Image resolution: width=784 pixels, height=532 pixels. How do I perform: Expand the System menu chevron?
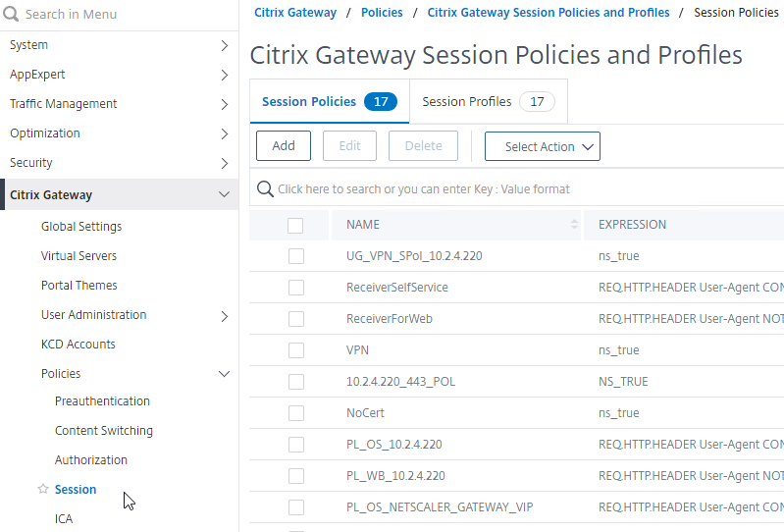[225, 45]
